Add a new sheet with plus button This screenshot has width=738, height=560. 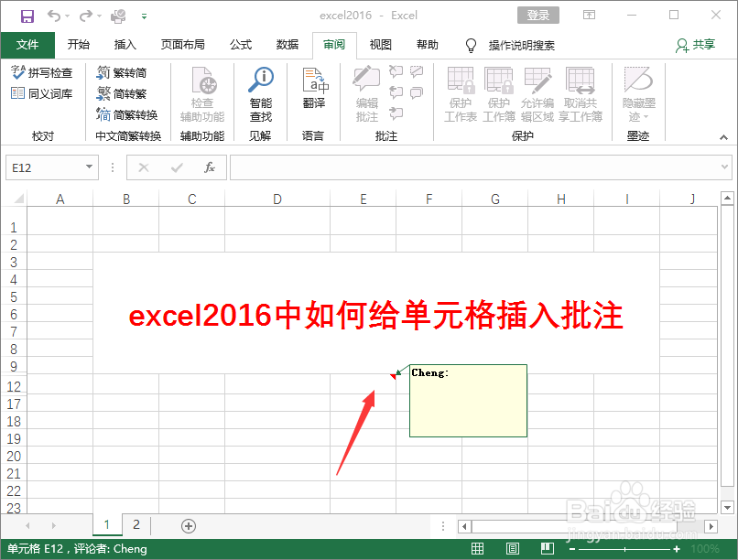(189, 525)
